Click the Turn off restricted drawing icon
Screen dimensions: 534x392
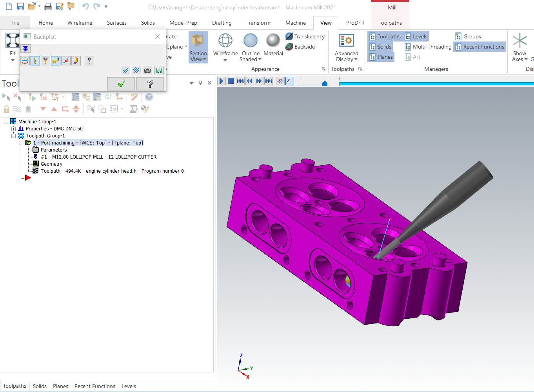(136, 70)
